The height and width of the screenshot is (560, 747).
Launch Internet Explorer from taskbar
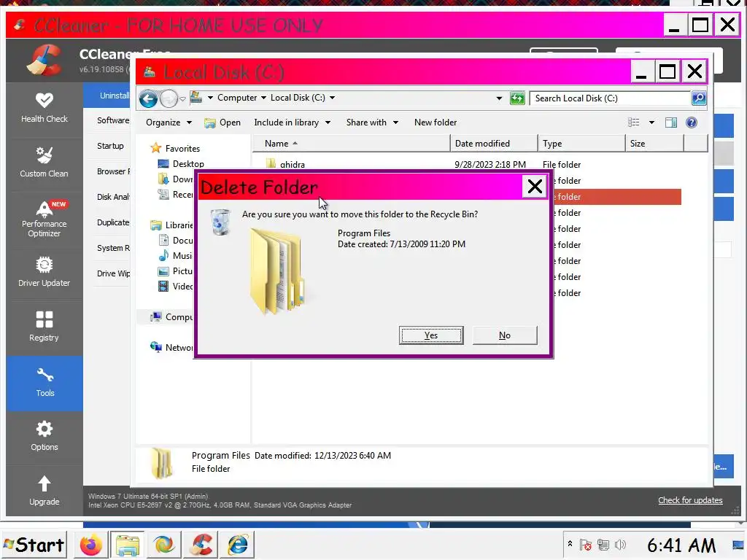click(238, 545)
